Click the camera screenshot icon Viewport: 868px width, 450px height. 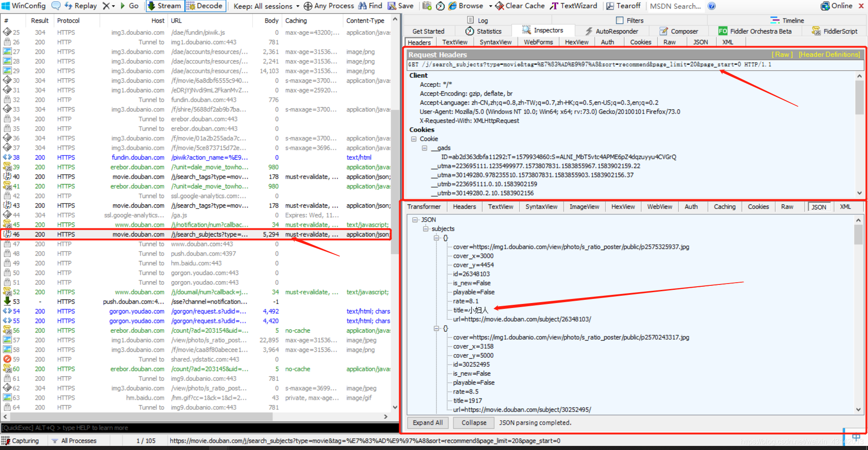427,6
